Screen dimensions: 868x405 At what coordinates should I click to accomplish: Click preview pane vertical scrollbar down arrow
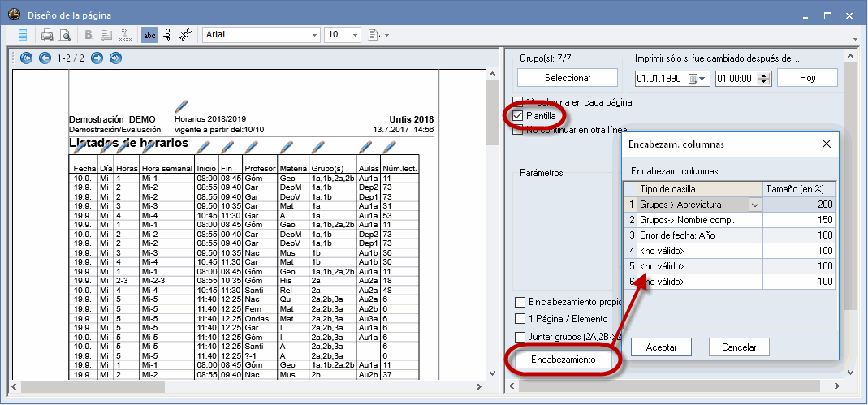coord(492,373)
